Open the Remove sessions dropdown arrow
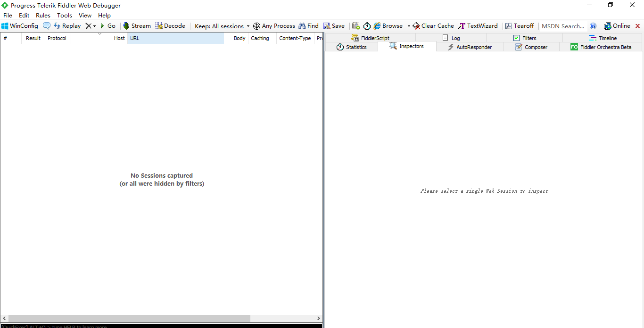Image resolution: width=644 pixels, height=328 pixels. click(x=94, y=26)
